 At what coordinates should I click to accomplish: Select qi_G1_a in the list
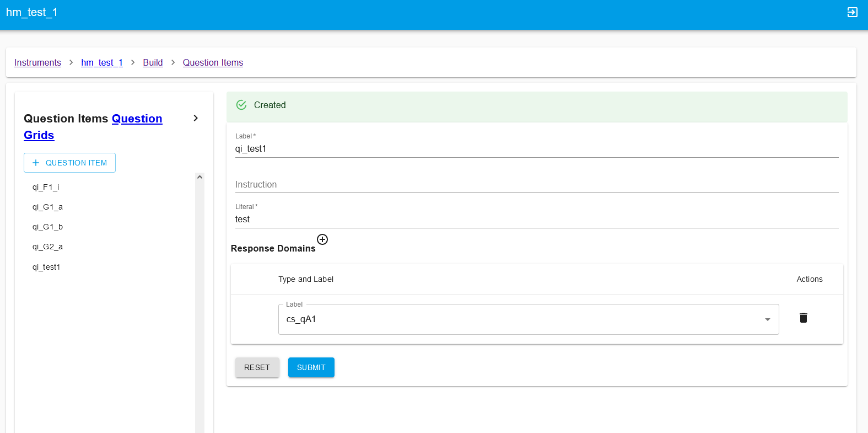(47, 207)
